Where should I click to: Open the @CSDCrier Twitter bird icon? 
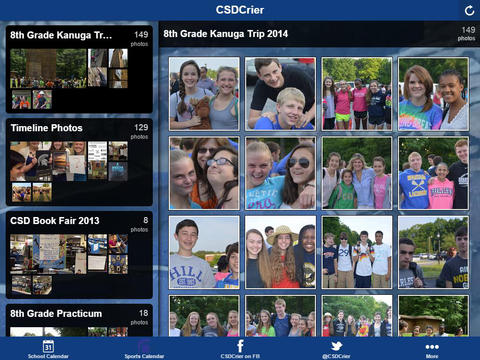(x=336, y=346)
